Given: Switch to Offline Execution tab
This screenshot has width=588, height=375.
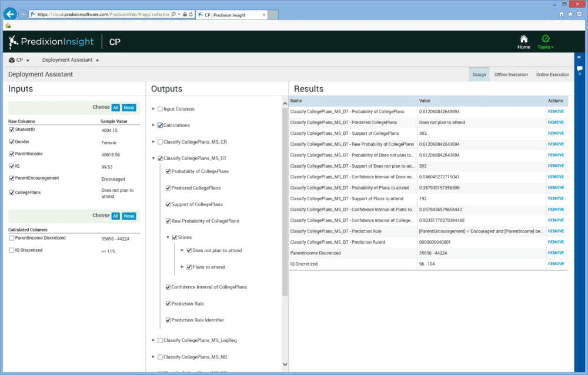Looking at the screenshot, I should (x=511, y=74).
